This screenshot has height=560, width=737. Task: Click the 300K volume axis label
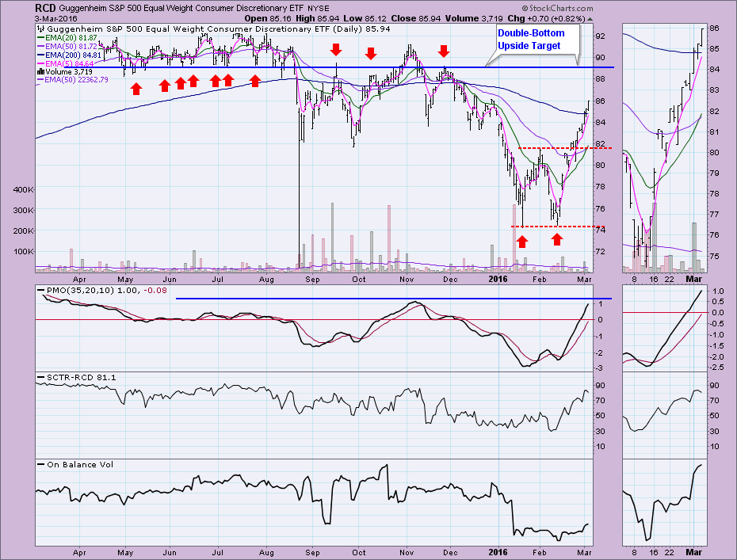coord(24,210)
